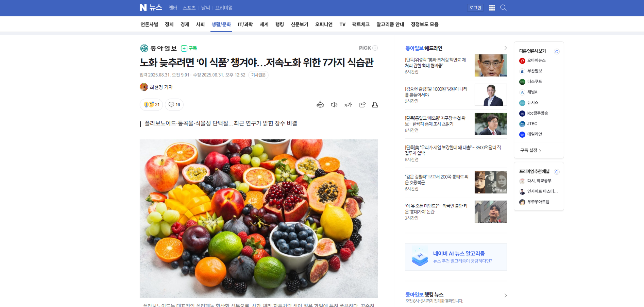The height and width of the screenshot is (307, 644).
Task: Toggle 구독 subscribe for 동아일보
Action: (x=189, y=48)
